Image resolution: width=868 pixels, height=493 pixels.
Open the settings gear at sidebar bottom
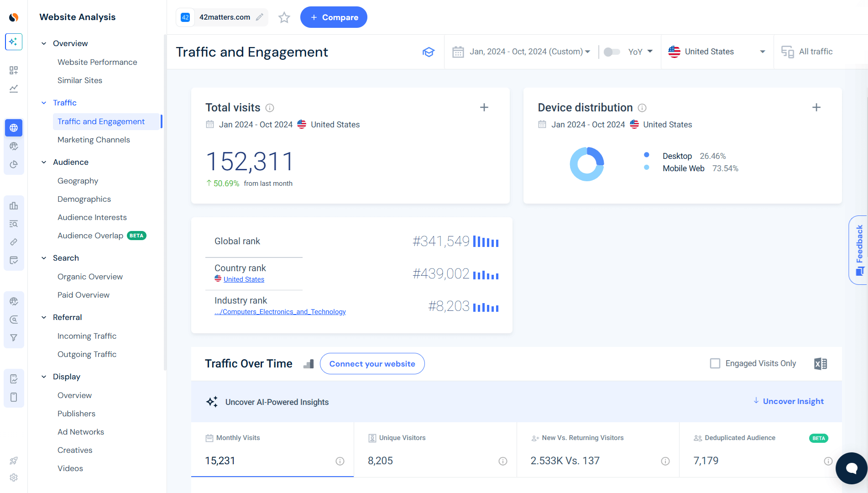point(14,477)
